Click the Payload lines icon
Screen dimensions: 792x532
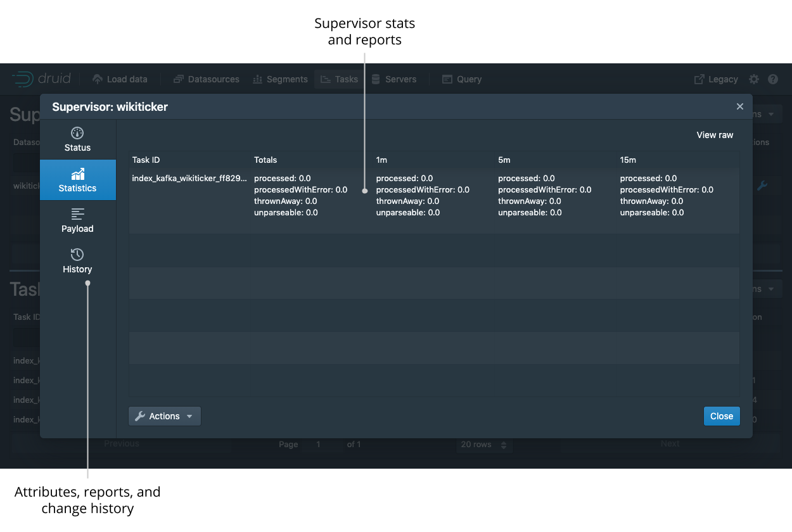tap(77, 214)
